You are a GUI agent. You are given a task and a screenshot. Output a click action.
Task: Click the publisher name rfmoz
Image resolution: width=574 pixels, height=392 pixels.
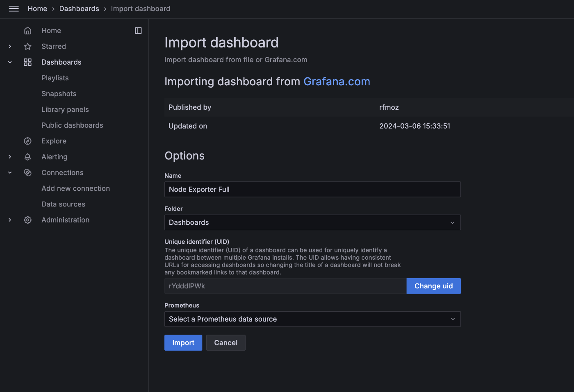[389, 107]
